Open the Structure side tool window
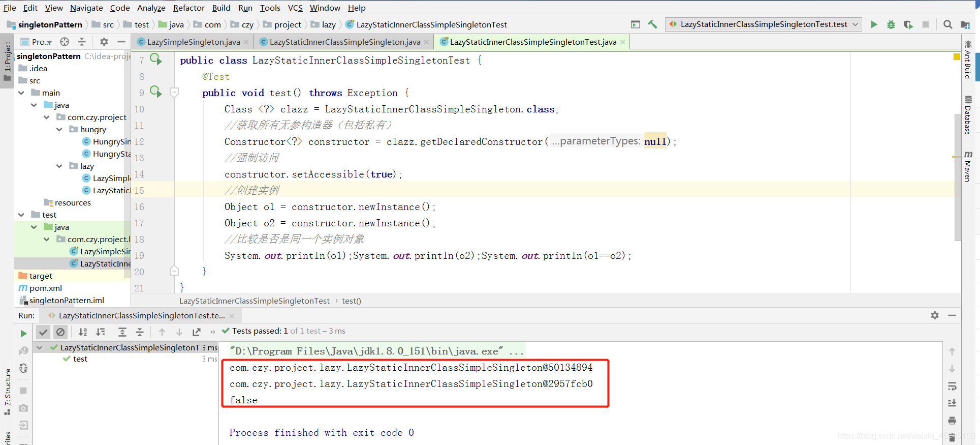The width and height of the screenshot is (980, 445). [7, 392]
